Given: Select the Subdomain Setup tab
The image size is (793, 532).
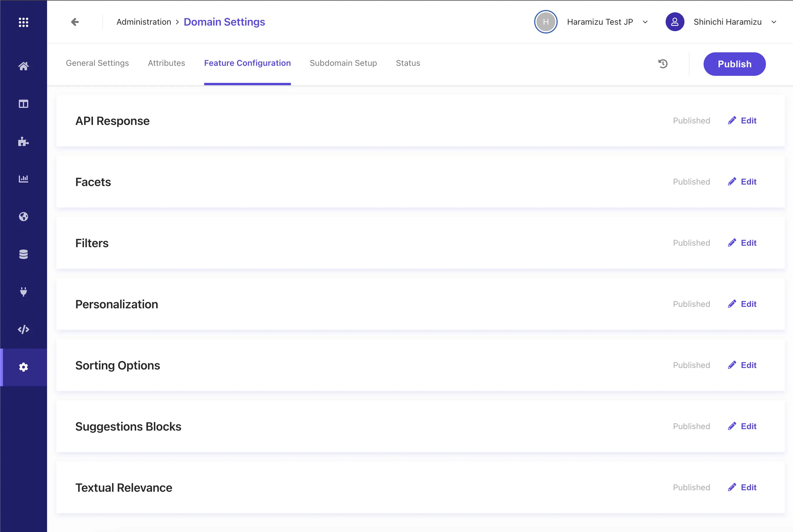Looking at the screenshot, I should tap(343, 63).
